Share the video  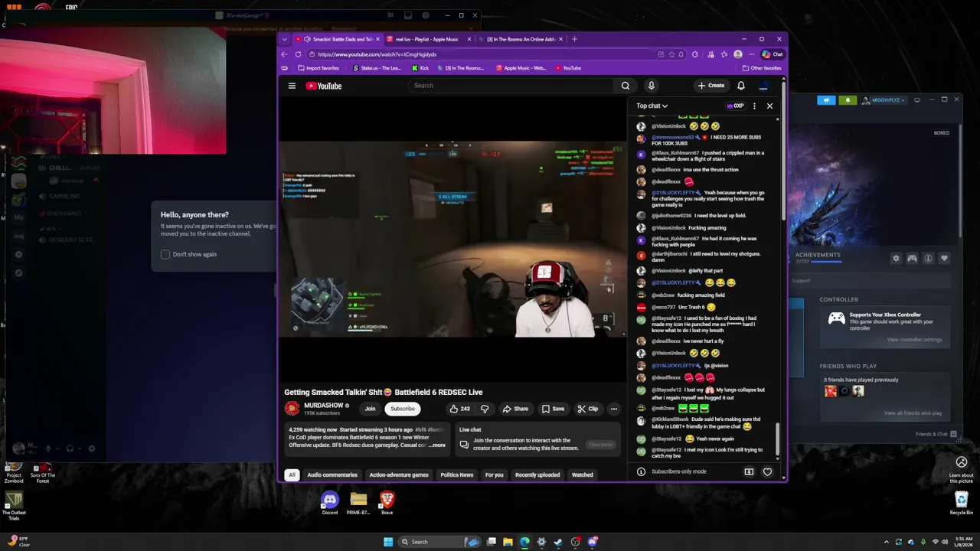pos(515,409)
